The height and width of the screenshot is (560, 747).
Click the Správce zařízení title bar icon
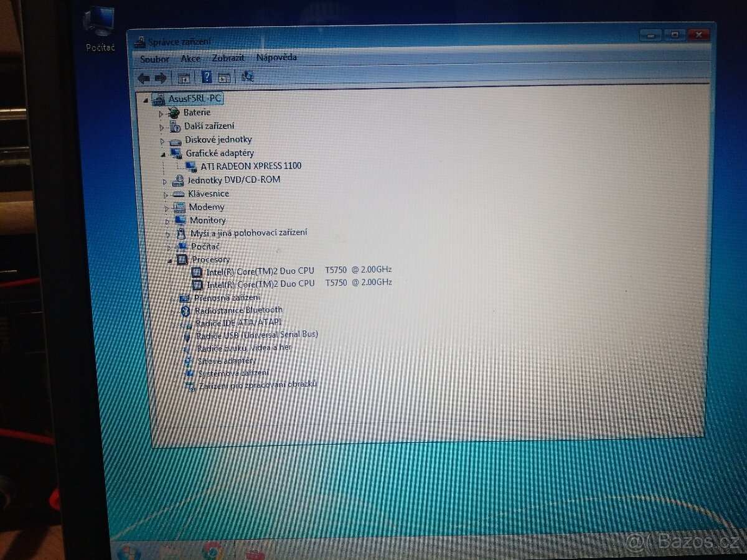tap(140, 42)
